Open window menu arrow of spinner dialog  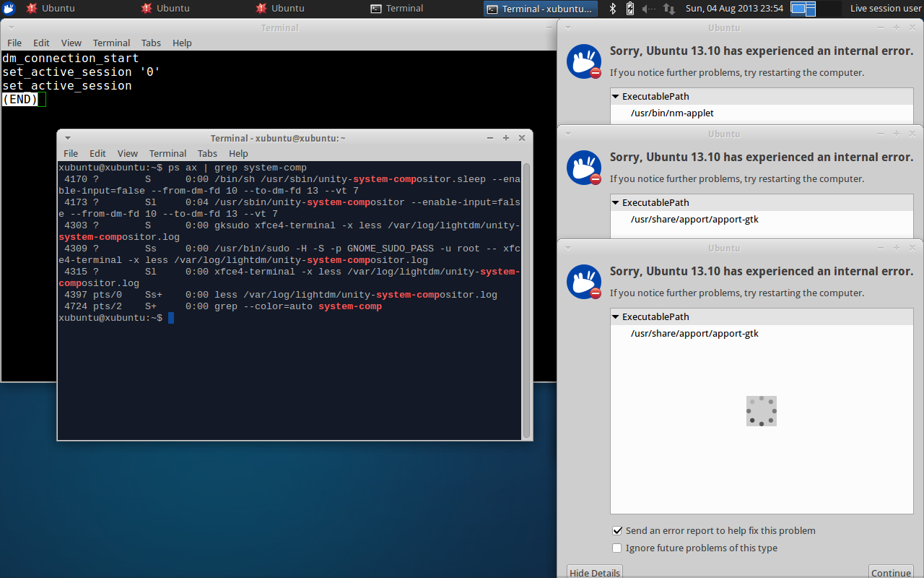(568, 248)
